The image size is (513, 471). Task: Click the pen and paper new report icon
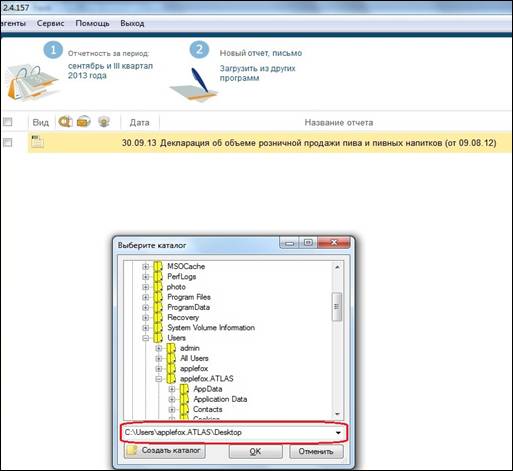tap(194, 85)
